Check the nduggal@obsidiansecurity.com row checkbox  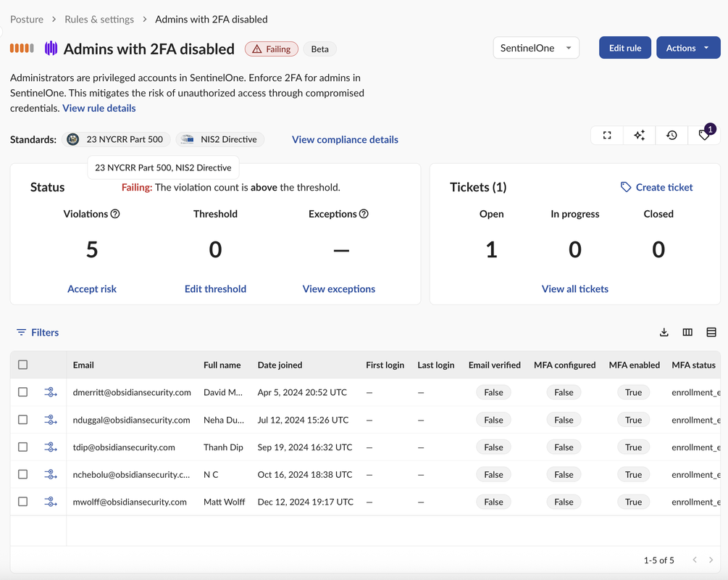(x=22, y=420)
